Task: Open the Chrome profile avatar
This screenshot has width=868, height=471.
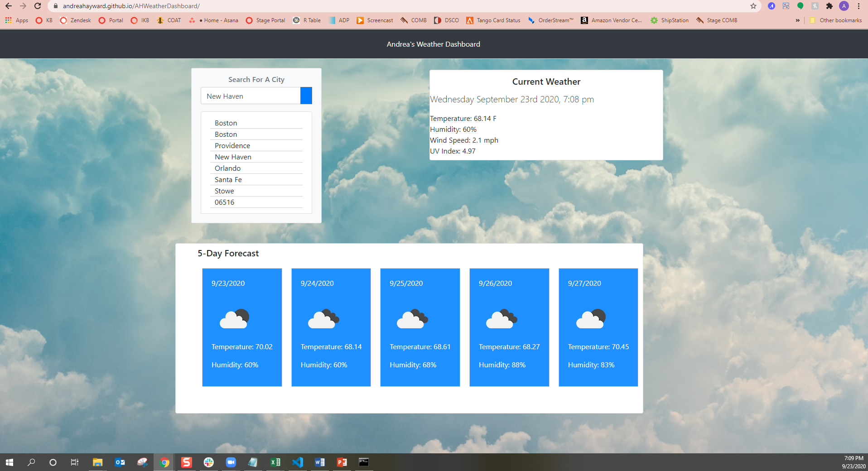Action: [x=844, y=6]
